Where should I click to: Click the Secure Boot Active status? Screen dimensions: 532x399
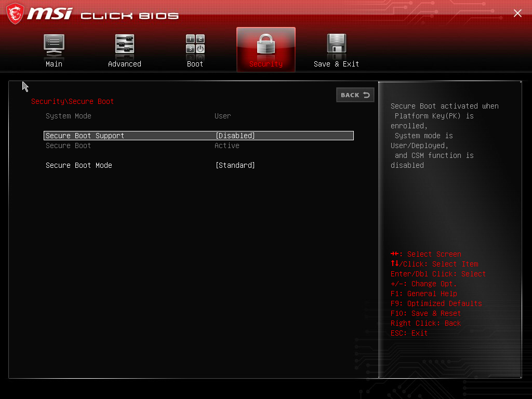(227, 145)
